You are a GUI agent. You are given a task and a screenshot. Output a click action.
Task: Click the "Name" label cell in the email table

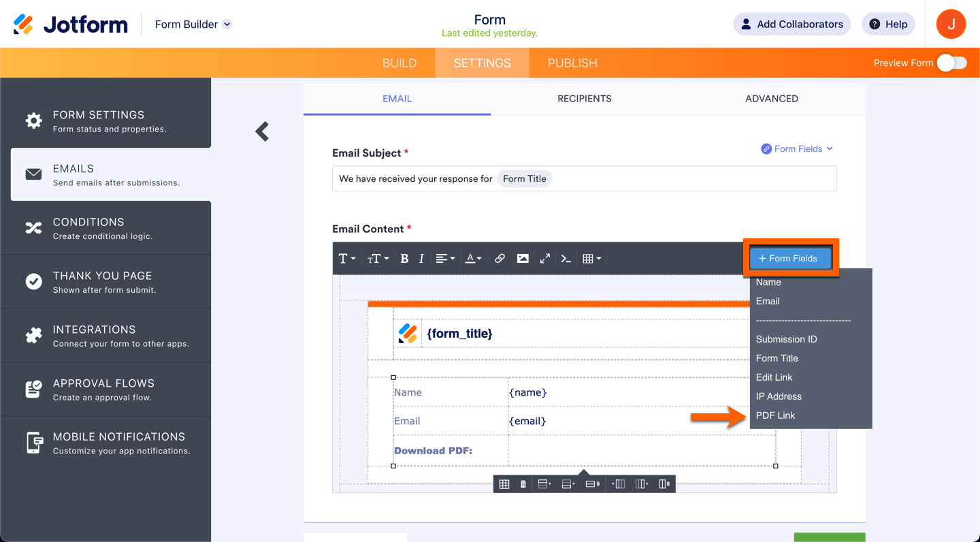click(451, 392)
